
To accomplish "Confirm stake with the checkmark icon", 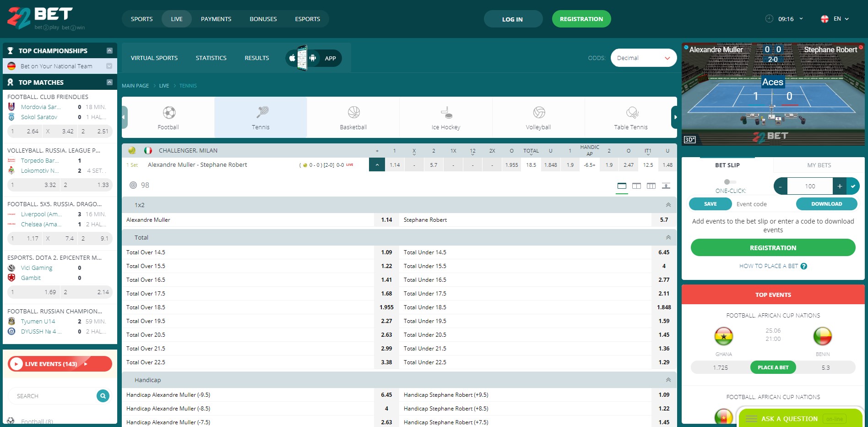I will point(853,186).
